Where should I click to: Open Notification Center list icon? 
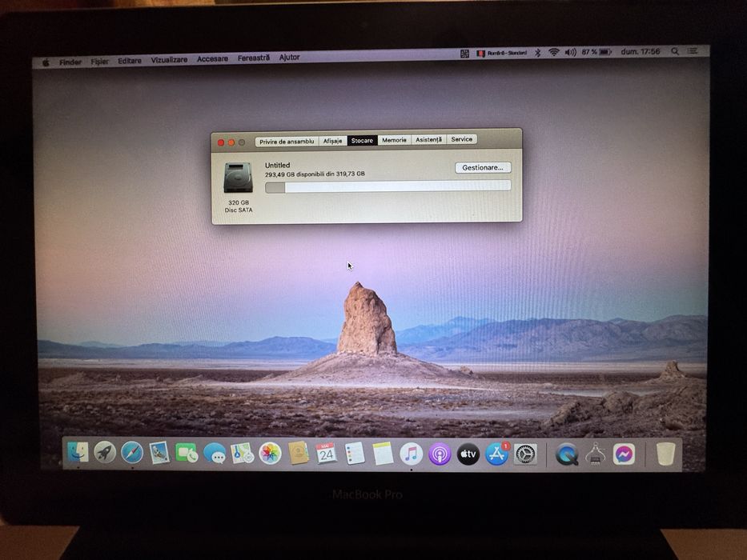click(693, 50)
